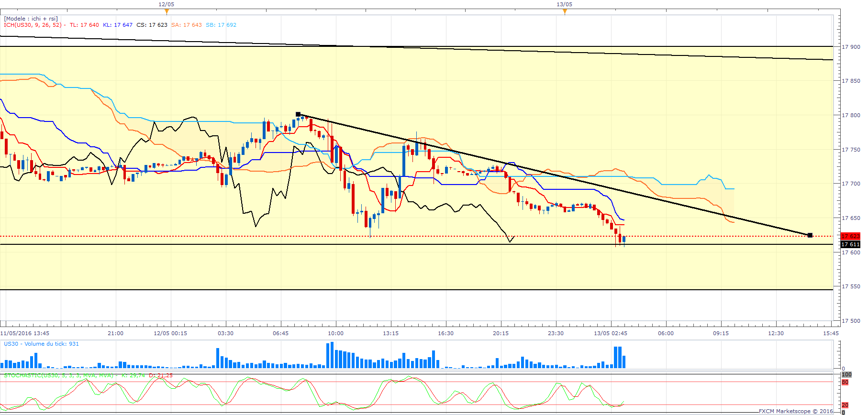Click the 'US30 - Volume du tick: 931' label

tap(41, 344)
